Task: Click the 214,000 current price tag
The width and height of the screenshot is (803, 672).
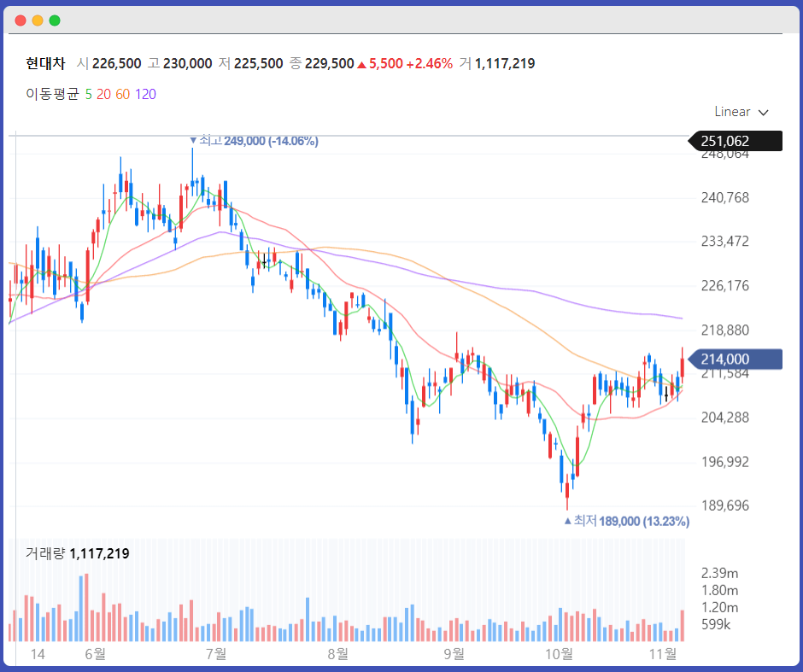Action: (735, 359)
